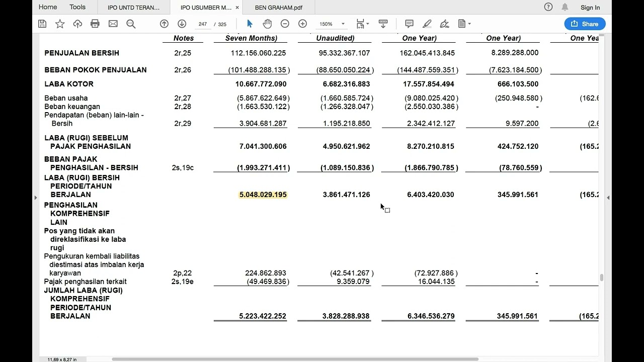
Task: Switch to IPO UNTD TERAN... document tab
Action: coord(133,8)
